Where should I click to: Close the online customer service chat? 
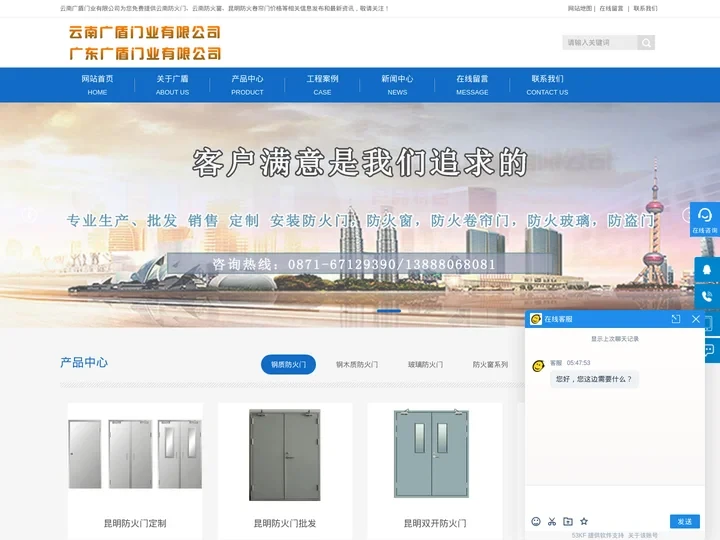point(696,319)
